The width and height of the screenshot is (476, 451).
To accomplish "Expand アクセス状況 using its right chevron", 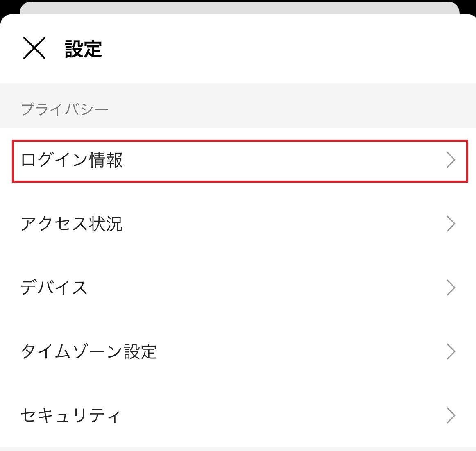I will coord(451,224).
